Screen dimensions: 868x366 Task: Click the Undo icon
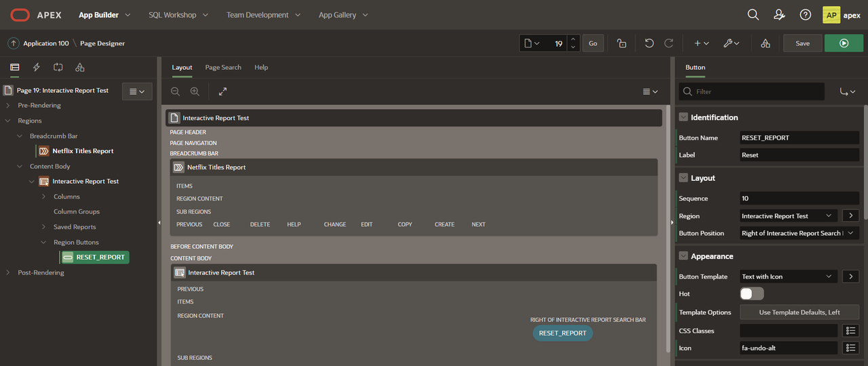tap(649, 43)
